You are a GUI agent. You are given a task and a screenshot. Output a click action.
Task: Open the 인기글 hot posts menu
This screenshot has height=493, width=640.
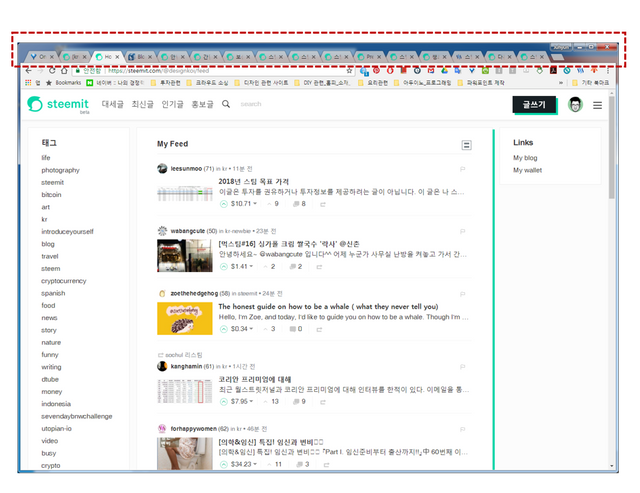(x=172, y=104)
